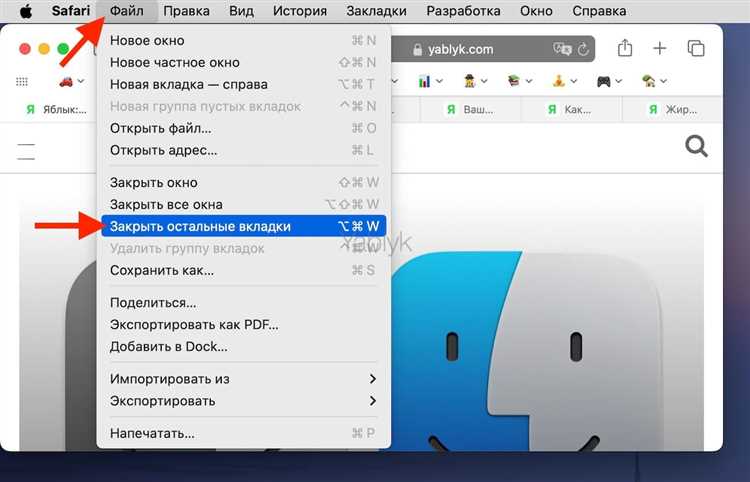750x482 pixels.
Task: Open the Вид menu
Action: click(242, 11)
